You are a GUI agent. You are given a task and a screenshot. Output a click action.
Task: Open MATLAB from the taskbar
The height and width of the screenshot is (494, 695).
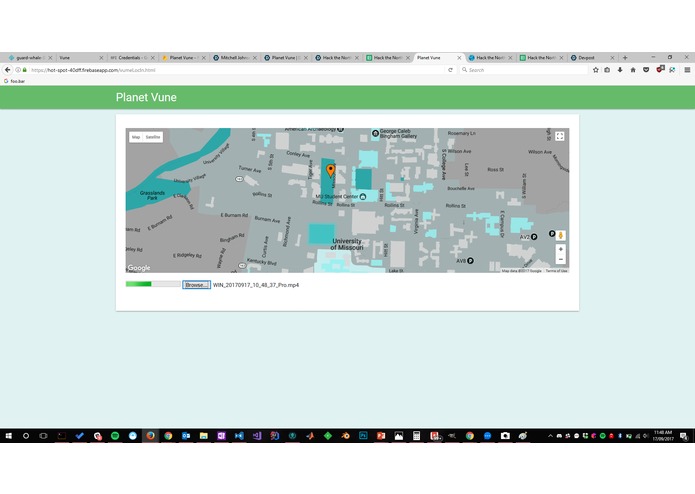coord(310,436)
